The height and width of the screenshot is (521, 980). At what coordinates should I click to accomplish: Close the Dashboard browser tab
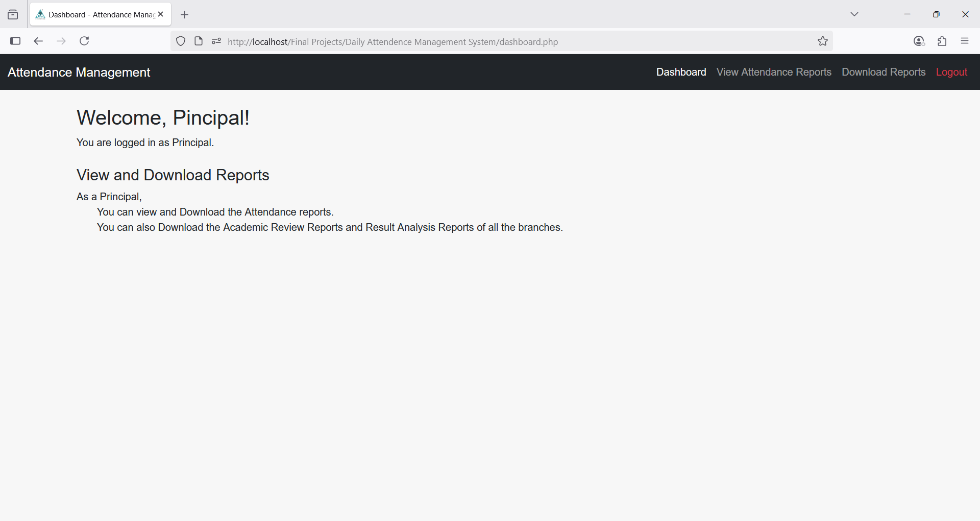[161, 14]
